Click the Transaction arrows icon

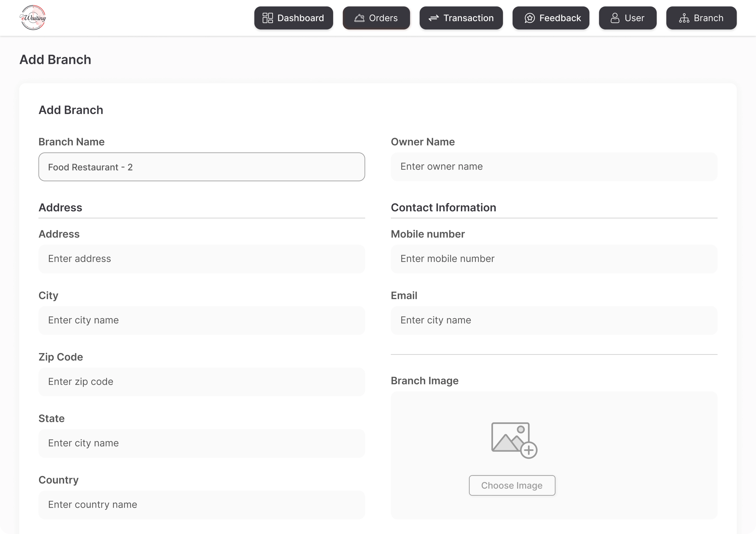[x=433, y=18]
